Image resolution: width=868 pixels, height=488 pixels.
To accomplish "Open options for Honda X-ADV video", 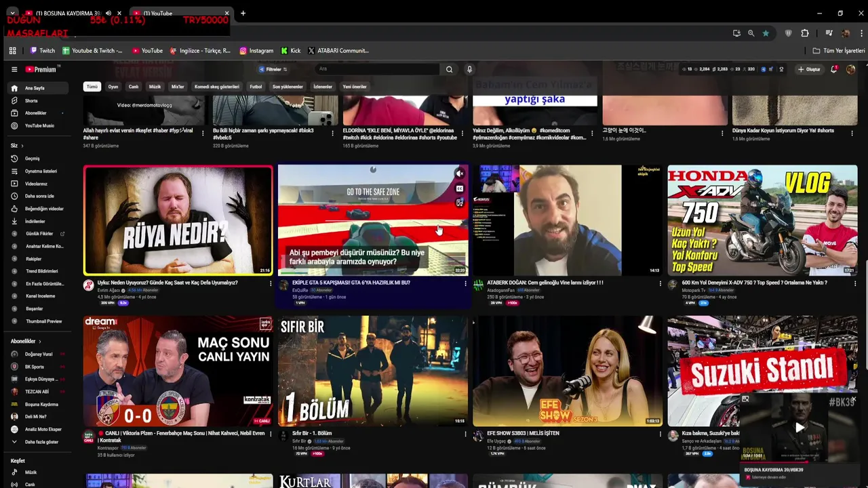I will point(855,283).
